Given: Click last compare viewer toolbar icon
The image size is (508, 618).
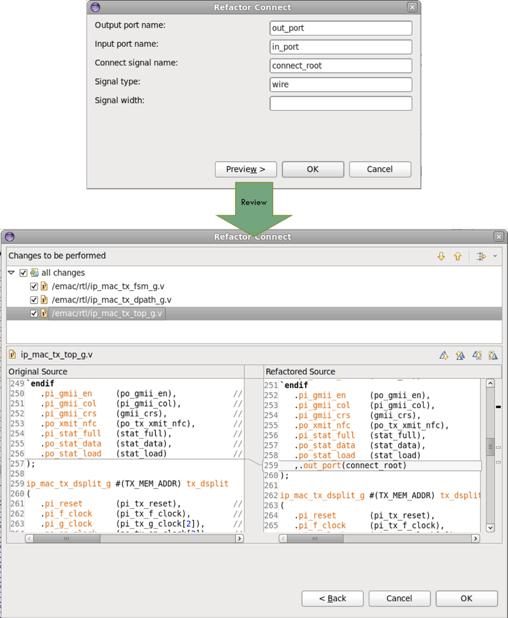Looking at the screenshot, I should (493, 356).
